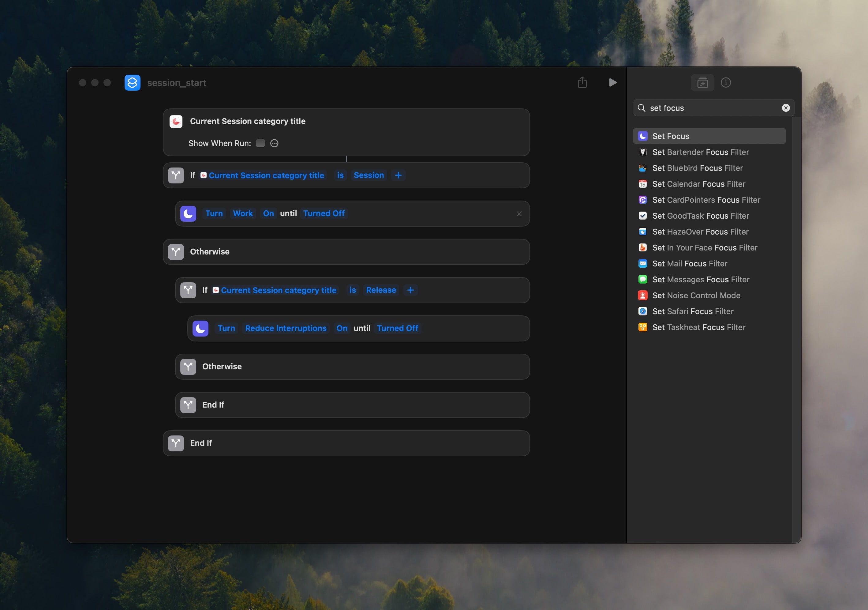This screenshot has height=610, width=868.
Task: Open more options ellipsis beside Show When Run
Action: (274, 143)
